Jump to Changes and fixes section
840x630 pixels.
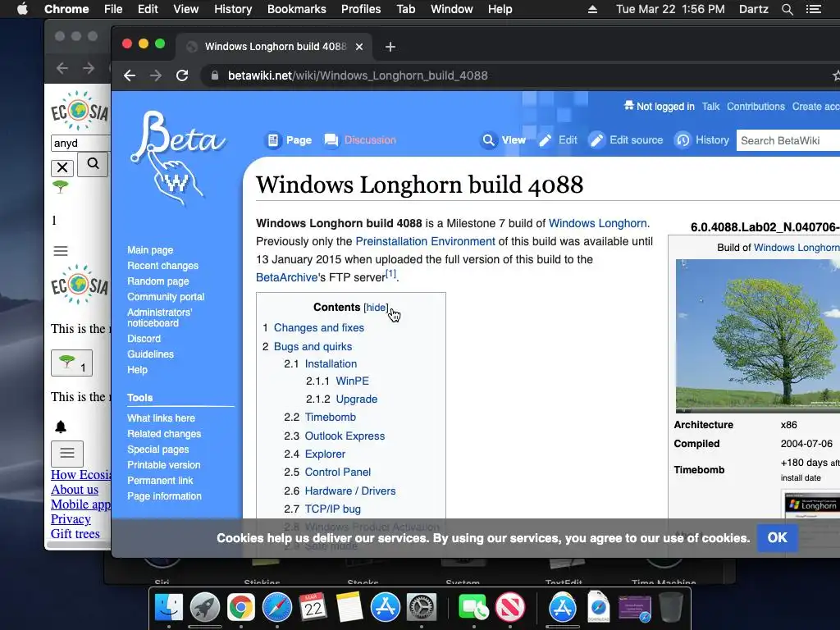tap(319, 328)
